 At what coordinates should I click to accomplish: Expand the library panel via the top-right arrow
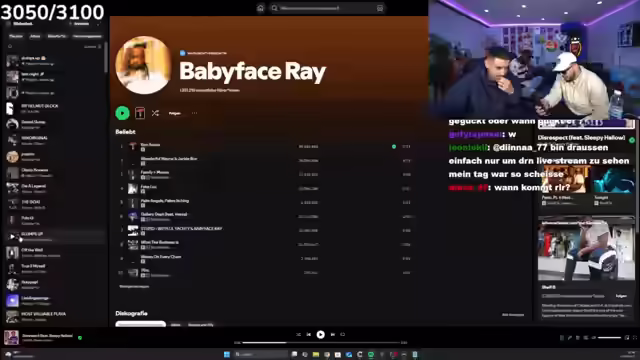tap(98, 24)
